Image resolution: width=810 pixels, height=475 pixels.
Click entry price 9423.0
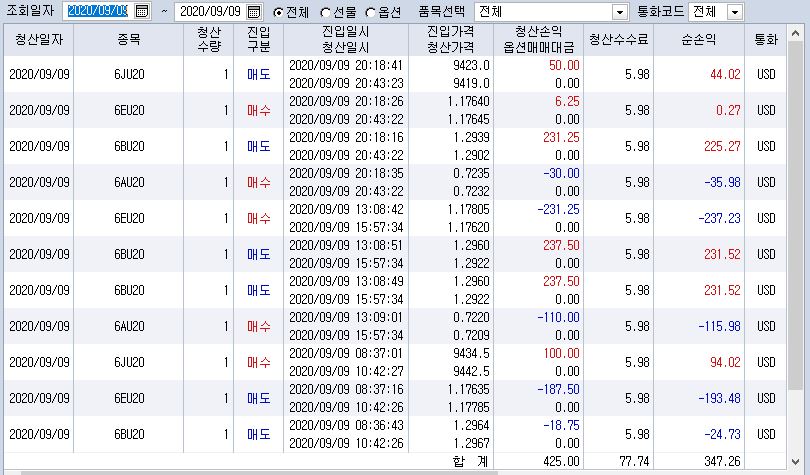pyautogui.click(x=471, y=66)
